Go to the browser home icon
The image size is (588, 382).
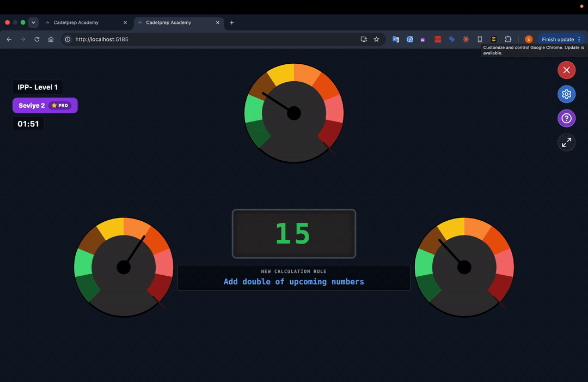coord(51,39)
